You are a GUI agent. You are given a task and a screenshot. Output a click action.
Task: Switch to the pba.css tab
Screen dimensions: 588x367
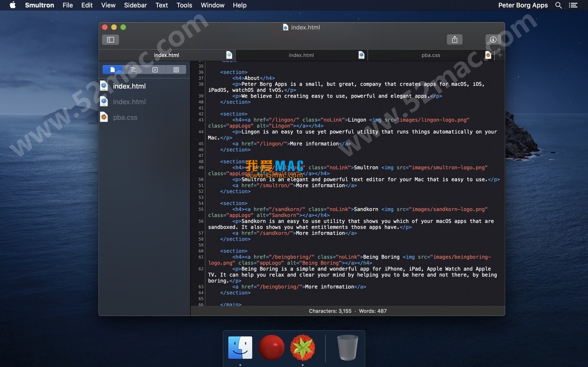pos(430,55)
